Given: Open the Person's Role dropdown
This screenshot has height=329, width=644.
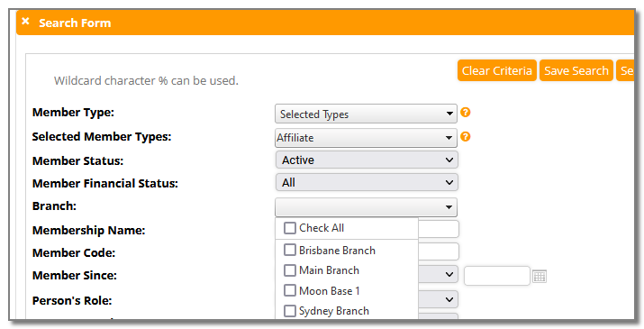Looking at the screenshot, I should tap(439, 300).
